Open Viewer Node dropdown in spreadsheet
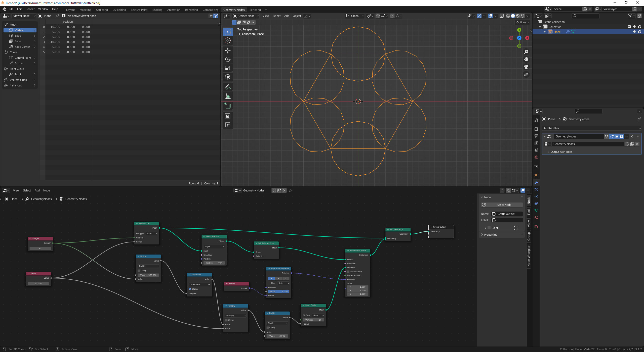 click(24, 16)
